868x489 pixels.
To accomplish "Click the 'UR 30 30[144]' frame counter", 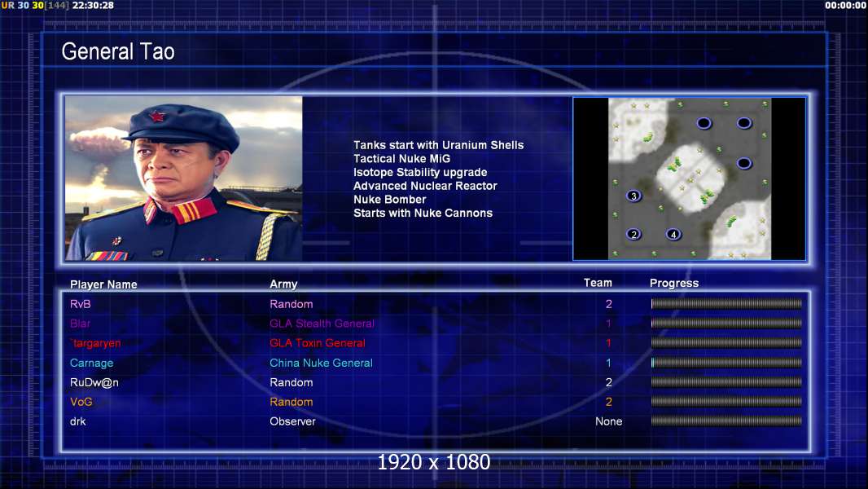I will click(x=35, y=5).
